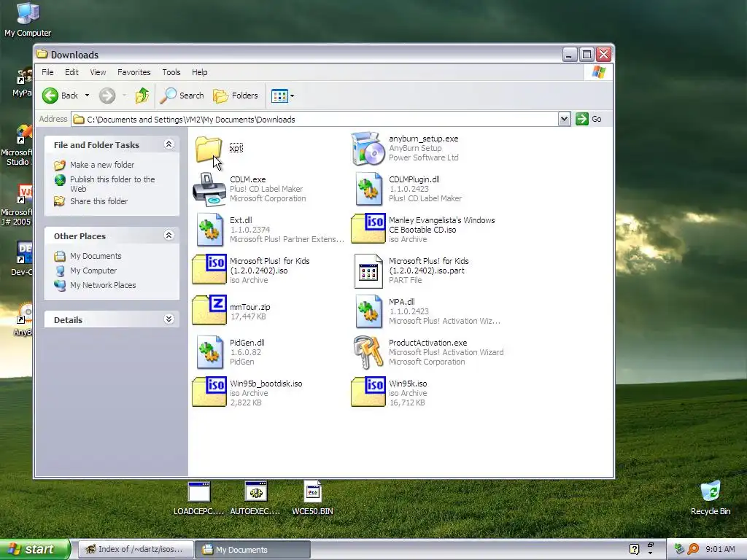Click the Win95k.iso file name
The image size is (747, 560).
[x=408, y=384]
